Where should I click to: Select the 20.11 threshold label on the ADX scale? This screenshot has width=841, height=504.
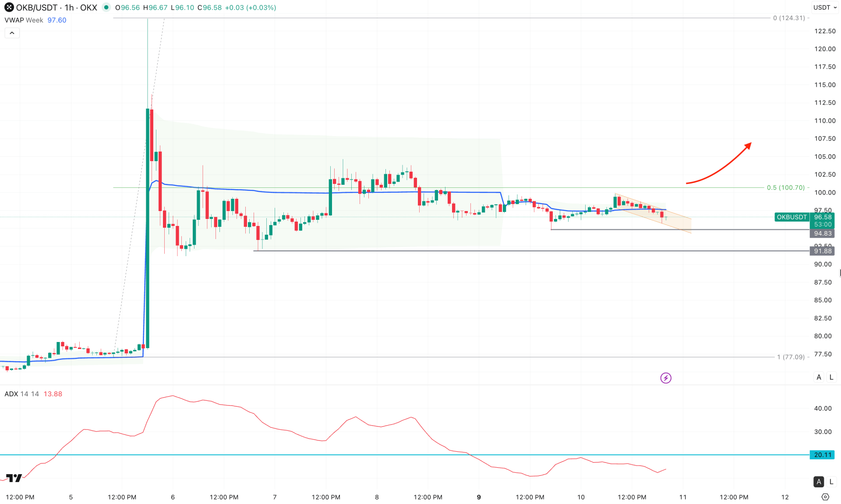coord(822,455)
